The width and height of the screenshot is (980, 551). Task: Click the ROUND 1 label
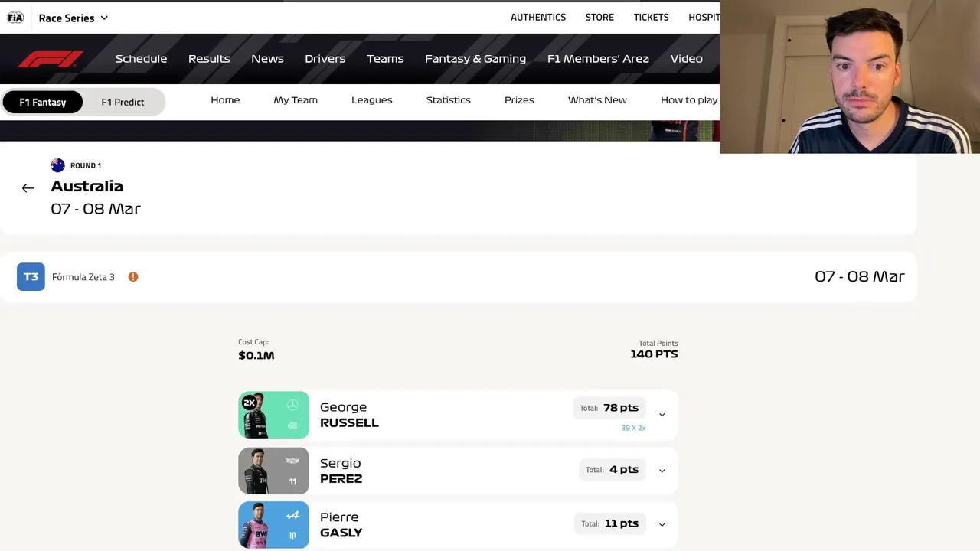(x=86, y=165)
